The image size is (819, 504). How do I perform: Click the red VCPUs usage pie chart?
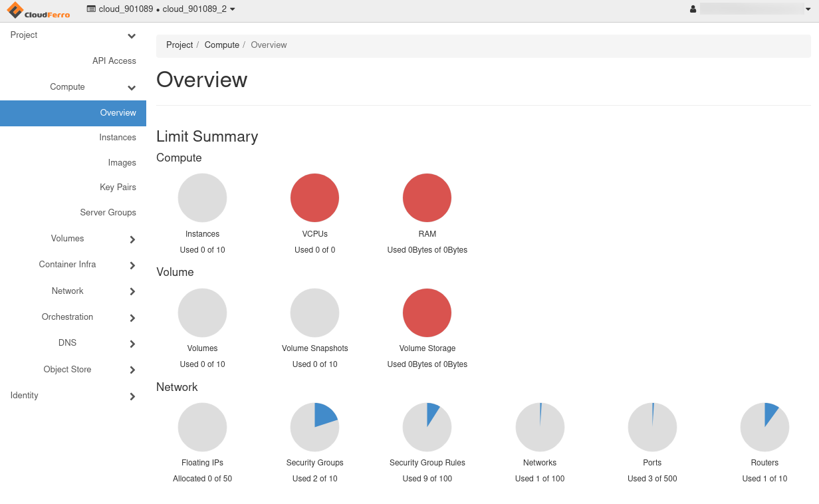point(314,198)
